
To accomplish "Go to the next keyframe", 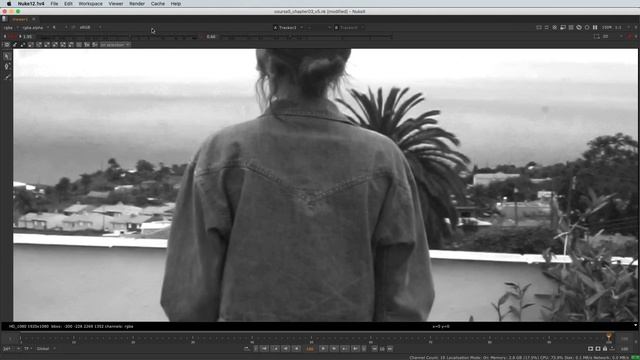I will coord(344,349).
